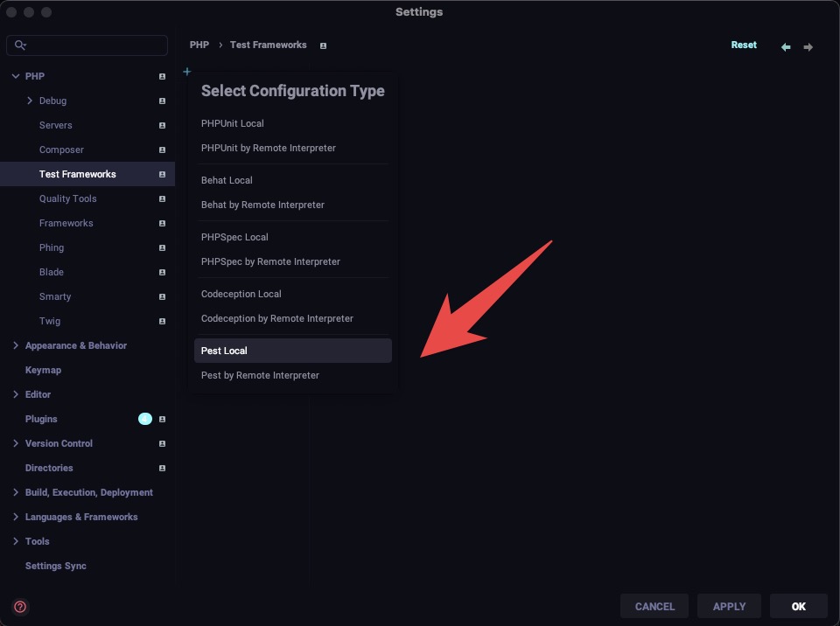This screenshot has width=840, height=626.
Task: Open the Twig settings page
Action: click(87, 321)
